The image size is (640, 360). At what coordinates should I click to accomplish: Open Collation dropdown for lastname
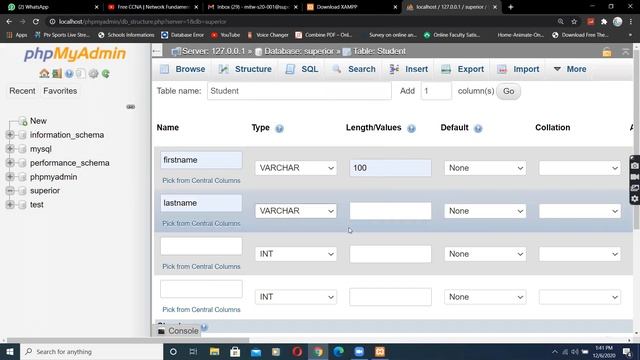click(x=580, y=211)
